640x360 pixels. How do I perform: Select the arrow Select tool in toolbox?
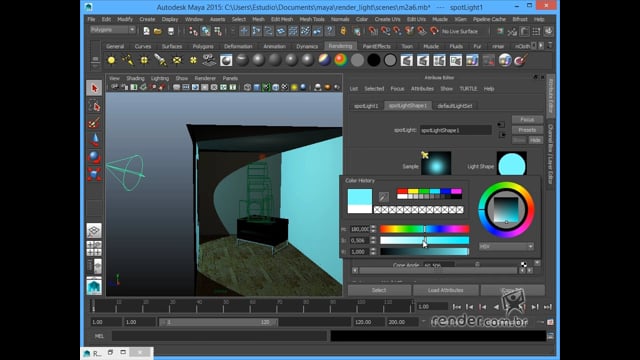(x=94, y=88)
